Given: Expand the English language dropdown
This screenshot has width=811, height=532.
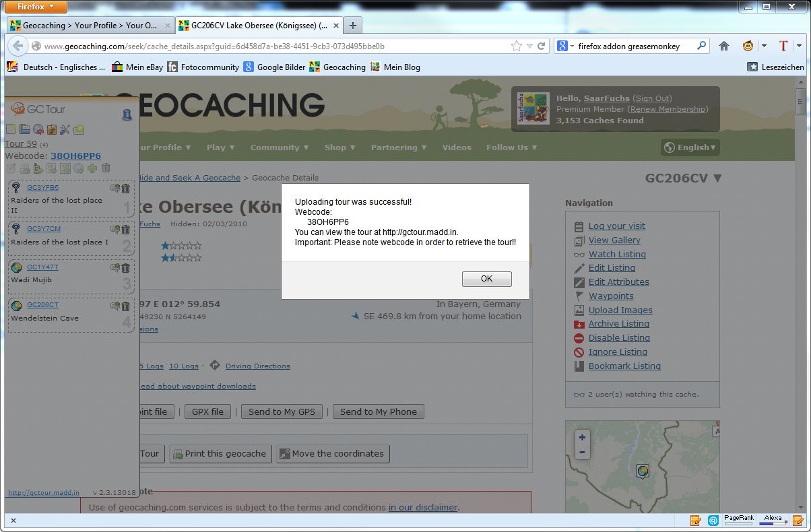Looking at the screenshot, I should tap(690, 147).
